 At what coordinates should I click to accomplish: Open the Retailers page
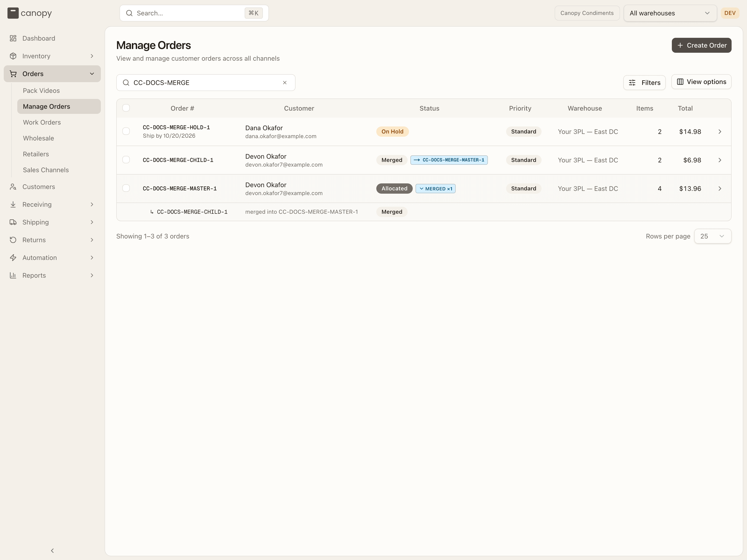click(59, 154)
